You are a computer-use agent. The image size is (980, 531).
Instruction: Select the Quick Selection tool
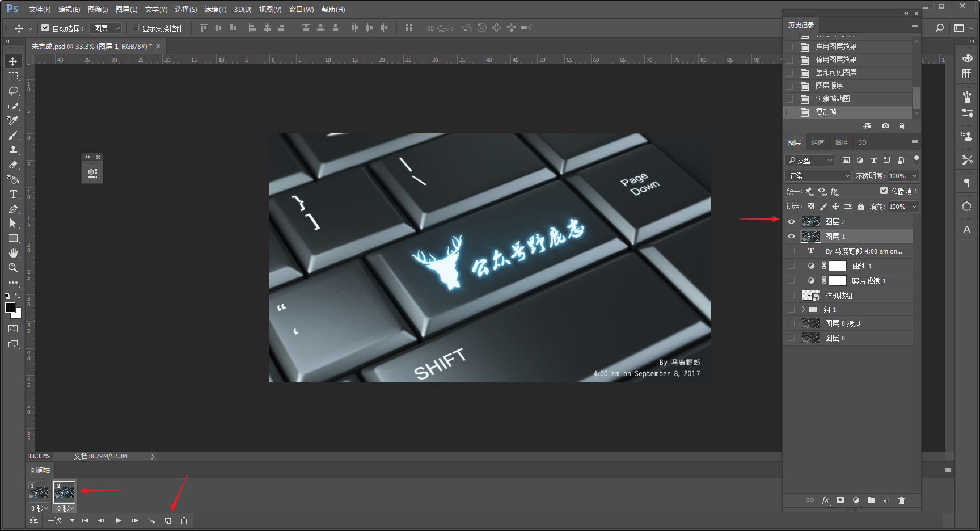click(12, 106)
